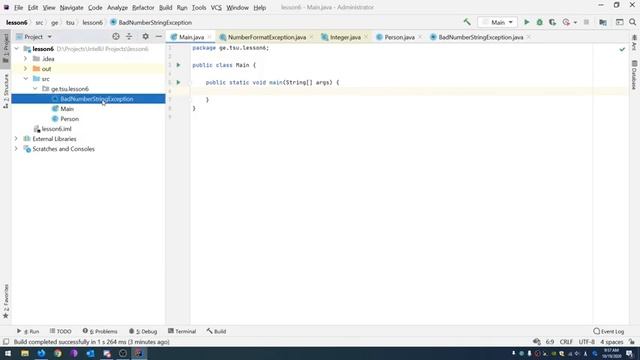Collapse the ge.tsu.lesson6 package
Image resolution: width=640 pixels, height=360 pixels.
pos(35,89)
